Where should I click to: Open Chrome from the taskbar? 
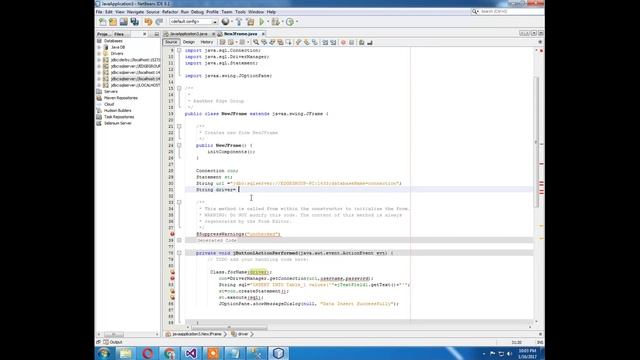coord(169,353)
